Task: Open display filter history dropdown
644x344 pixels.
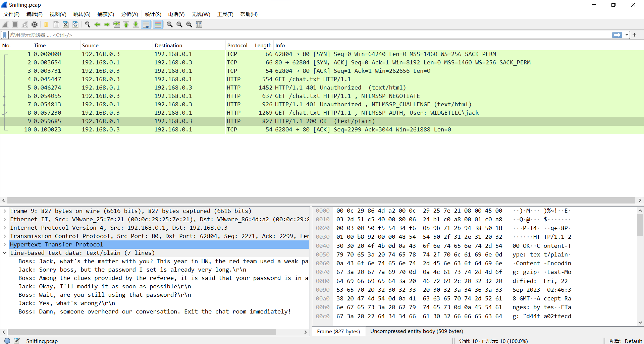Action: point(627,35)
